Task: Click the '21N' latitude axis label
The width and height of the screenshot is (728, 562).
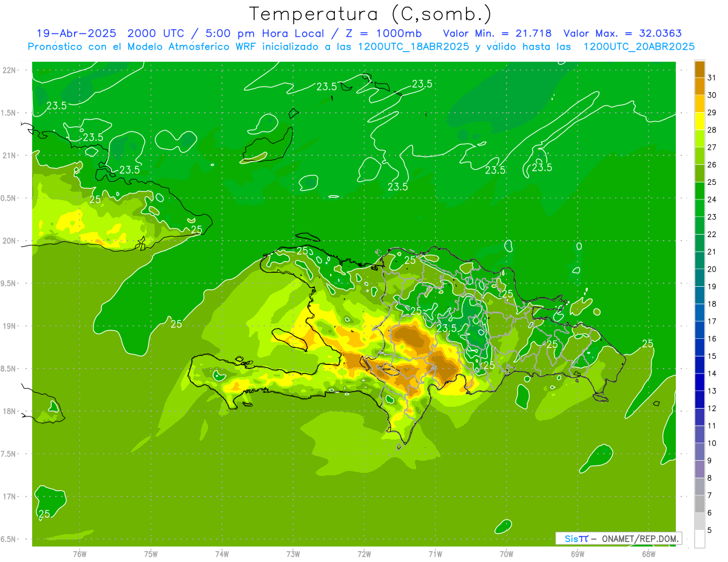Action: coord(9,155)
